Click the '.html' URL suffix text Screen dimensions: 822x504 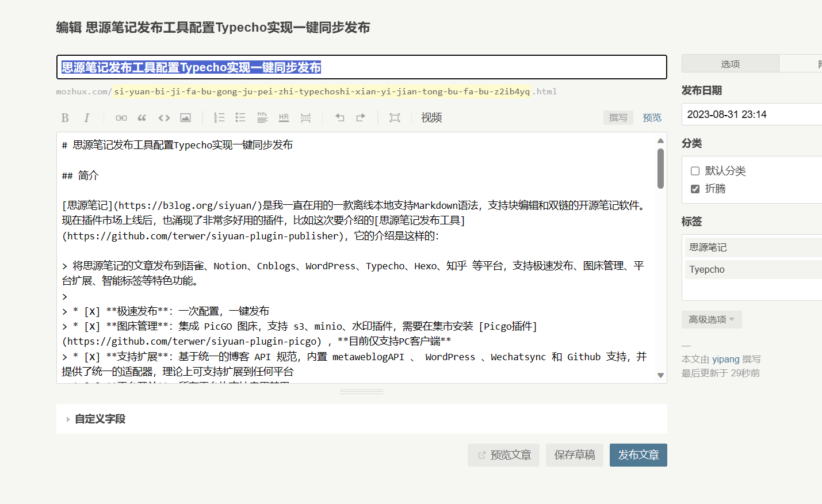[545, 91]
